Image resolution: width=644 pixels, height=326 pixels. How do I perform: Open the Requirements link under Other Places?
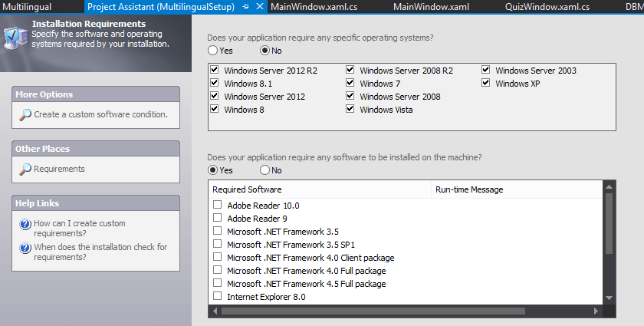(60, 169)
